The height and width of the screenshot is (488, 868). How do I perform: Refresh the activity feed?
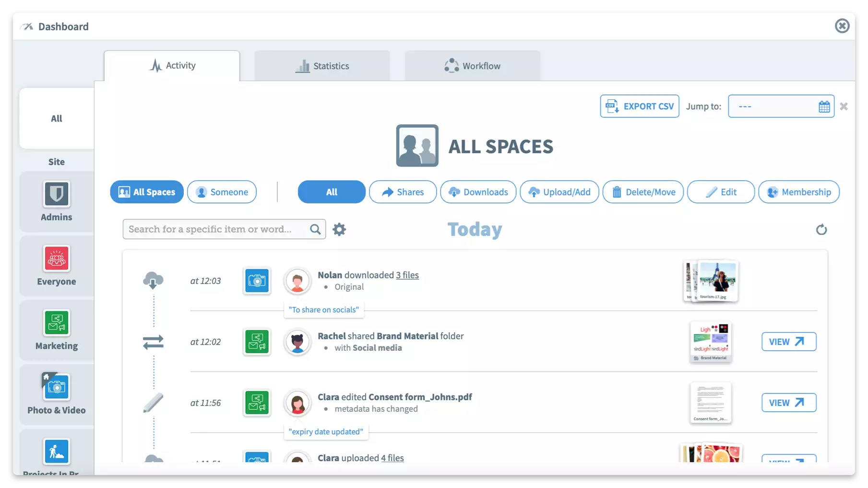pos(821,229)
